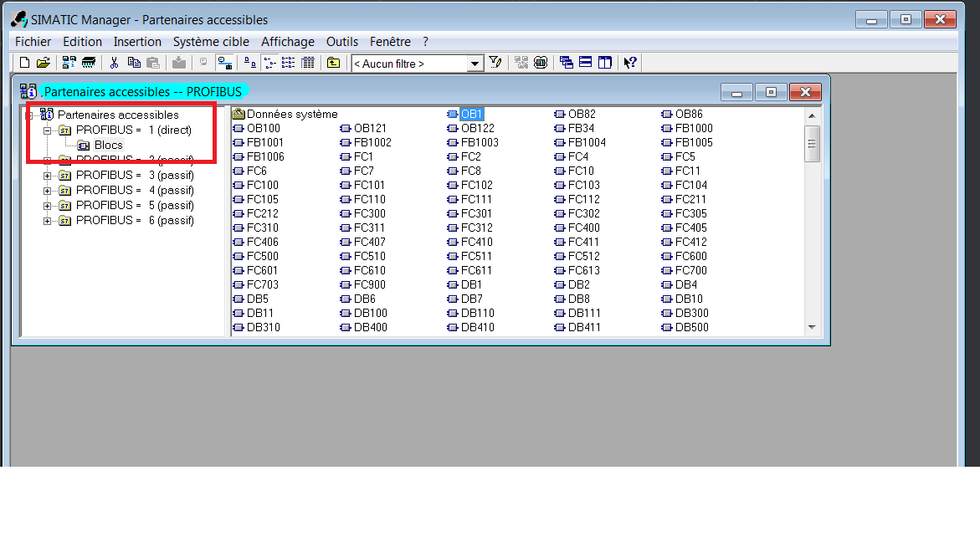Open the Affichage menu

coord(287,42)
